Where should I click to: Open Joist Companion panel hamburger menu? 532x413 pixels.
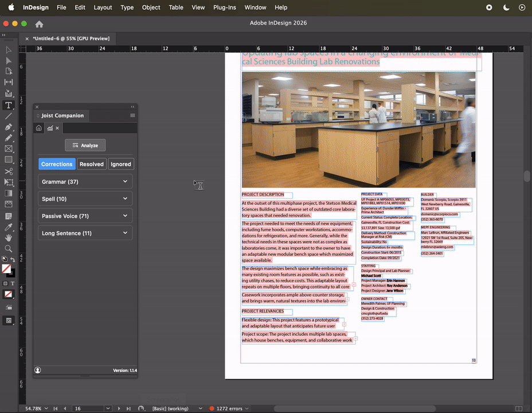132,115
